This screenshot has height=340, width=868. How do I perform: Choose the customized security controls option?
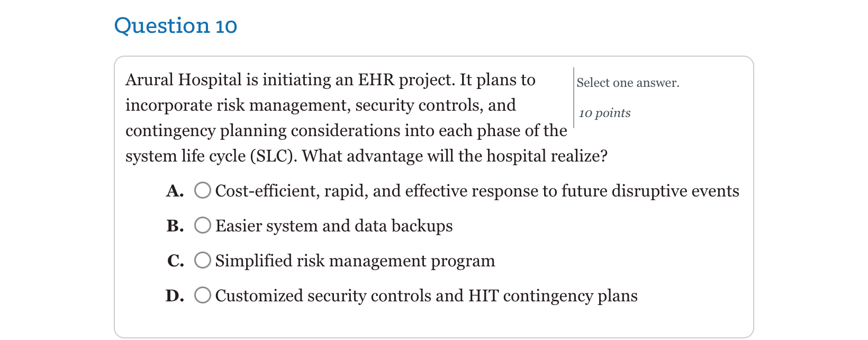[426, 296]
